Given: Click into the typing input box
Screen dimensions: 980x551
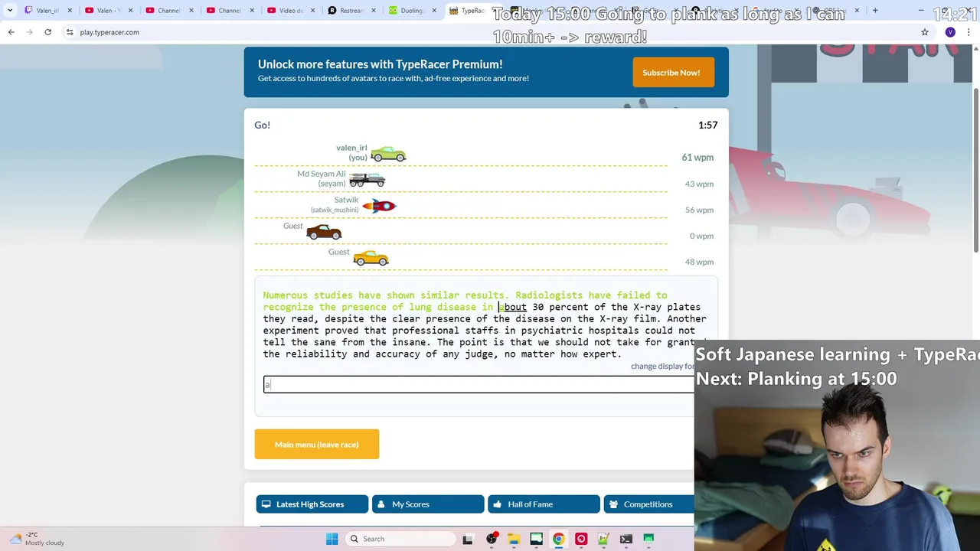Looking at the screenshot, I should (479, 384).
